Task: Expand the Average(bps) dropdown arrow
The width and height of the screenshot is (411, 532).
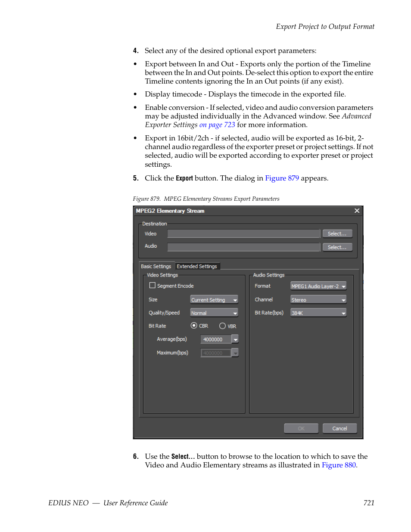Action: (235, 339)
